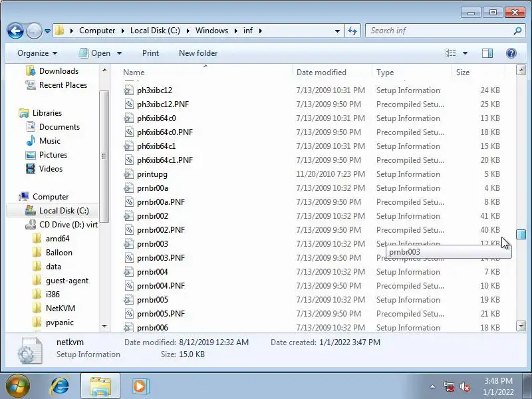Click Print in the toolbar
The image size is (532, 399).
pyautogui.click(x=150, y=53)
